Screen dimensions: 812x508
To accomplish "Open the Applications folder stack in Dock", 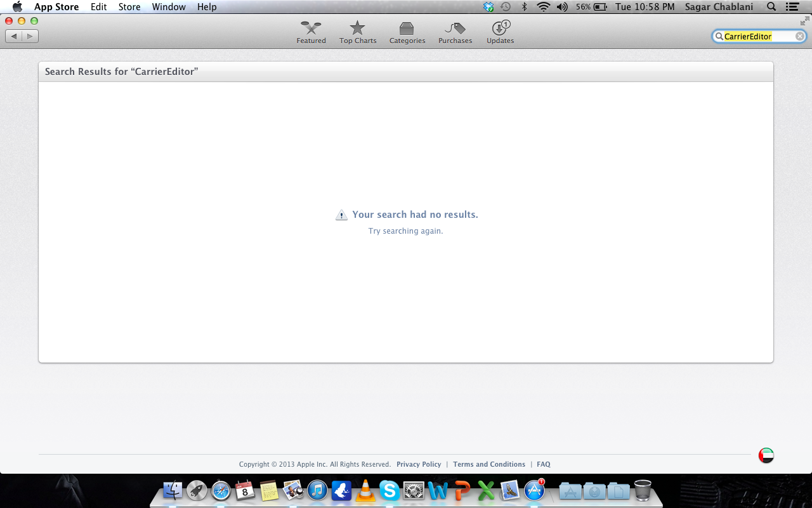I will pos(570,491).
